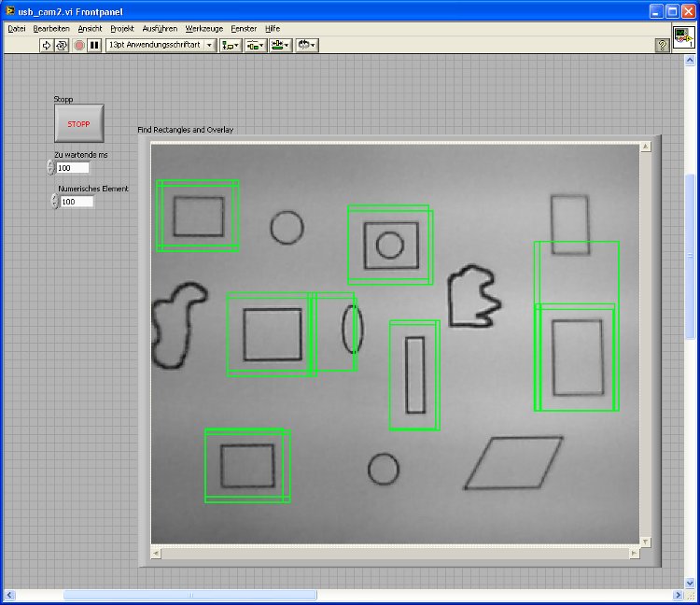Open the Hilfe menu
Viewport: 700px width, 605px height.
(273, 29)
